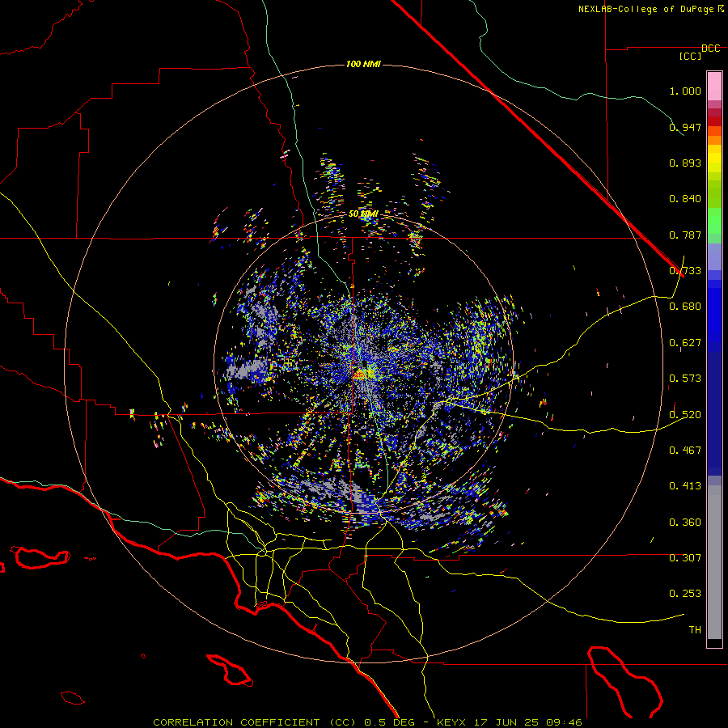Screen dimensions: 728x728
Task: Click the 50 NMI range ring label
Action: tap(363, 214)
